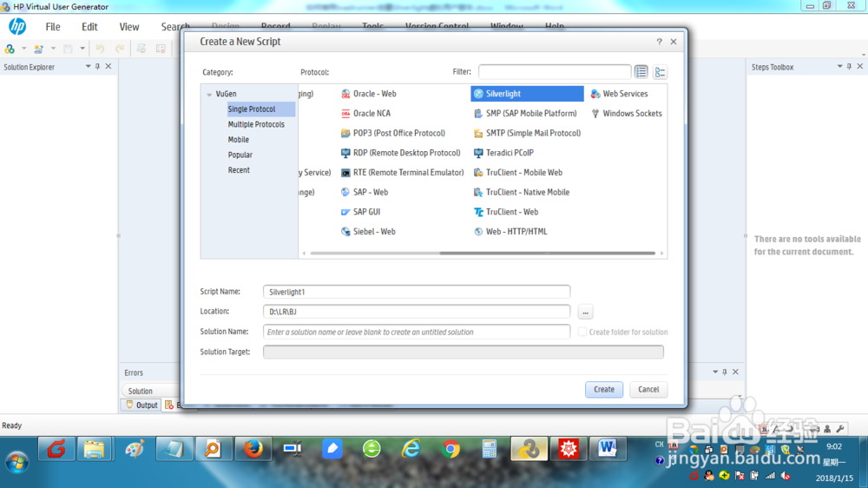The image size is (868, 488).
Task: Pin the Solution Explorer panel
Action: click(x=98, y=67)
